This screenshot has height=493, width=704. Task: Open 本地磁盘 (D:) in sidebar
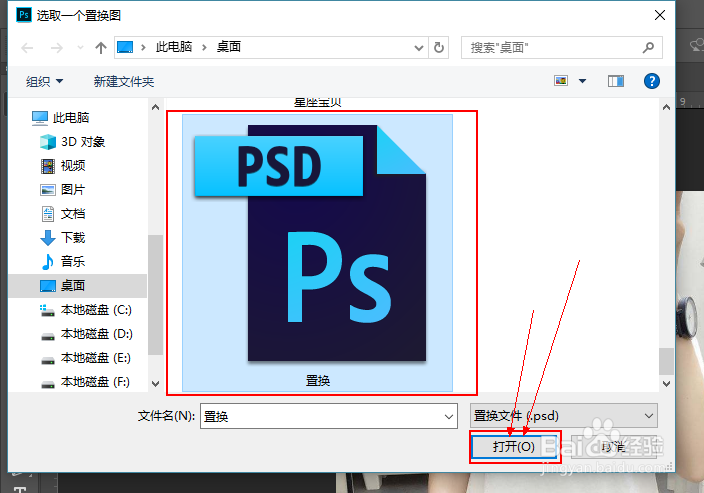coord(86,334)
